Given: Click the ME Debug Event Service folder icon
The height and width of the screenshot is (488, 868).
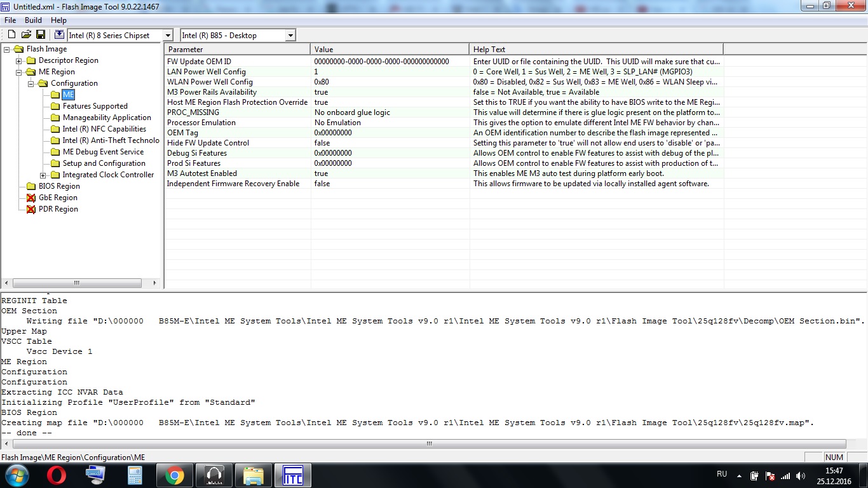Looking at the screenshot, I should click(55, 152).
